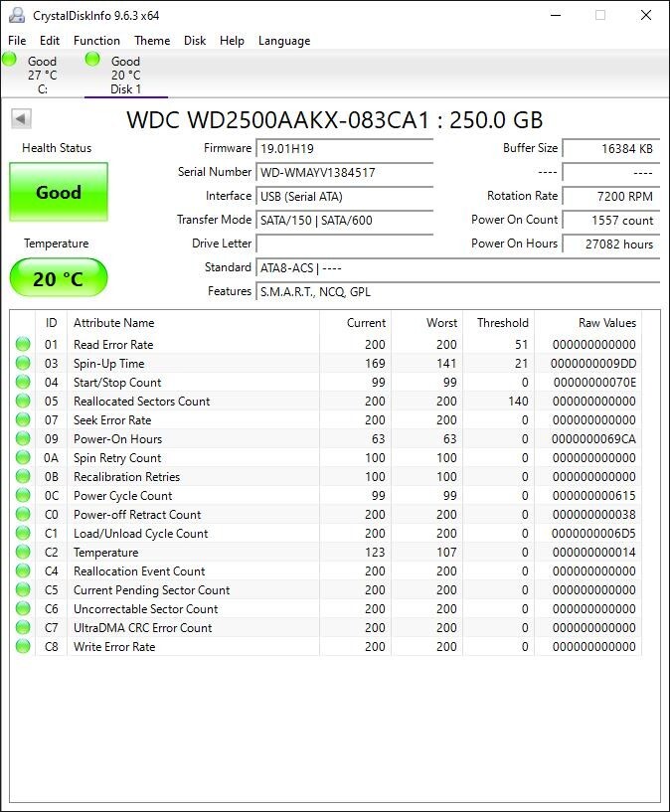Click status icon for Spin-Up Time row

[23, 363]
